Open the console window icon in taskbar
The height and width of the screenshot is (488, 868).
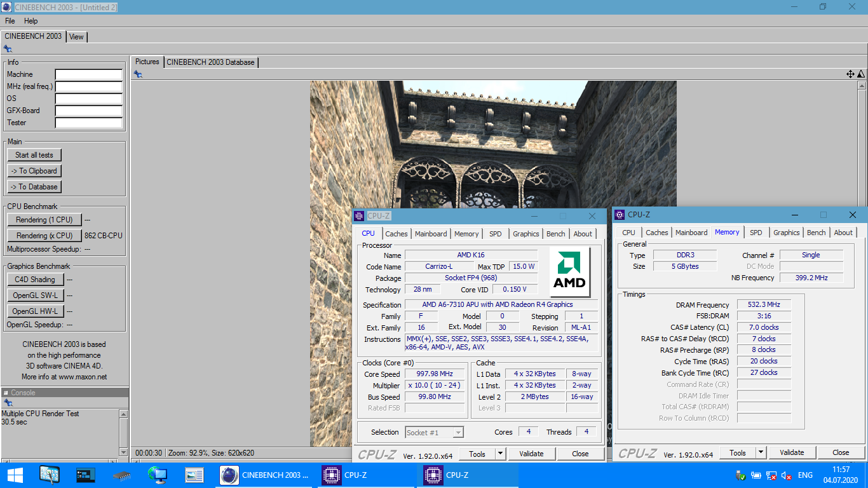85,475
